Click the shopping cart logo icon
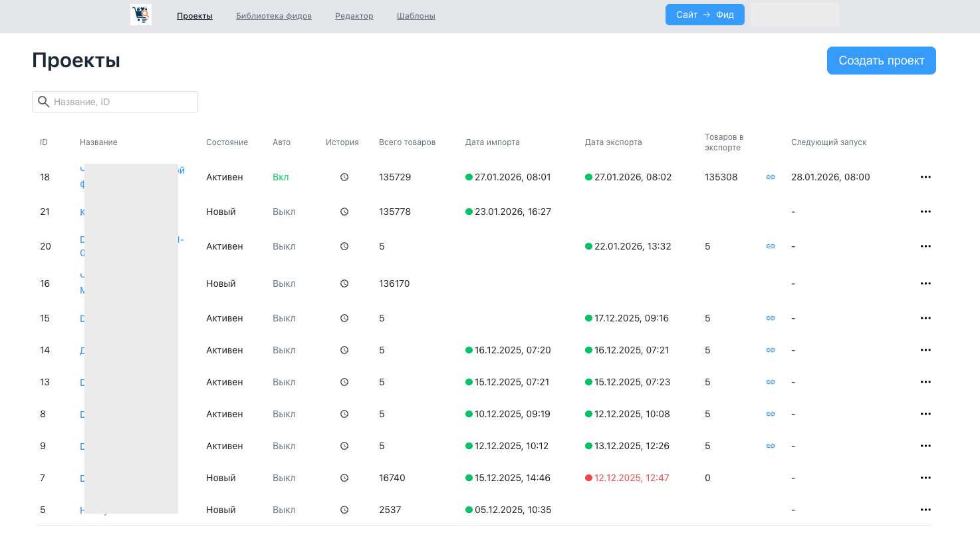This screenshot has height=543, width=980. pos(141,15)
